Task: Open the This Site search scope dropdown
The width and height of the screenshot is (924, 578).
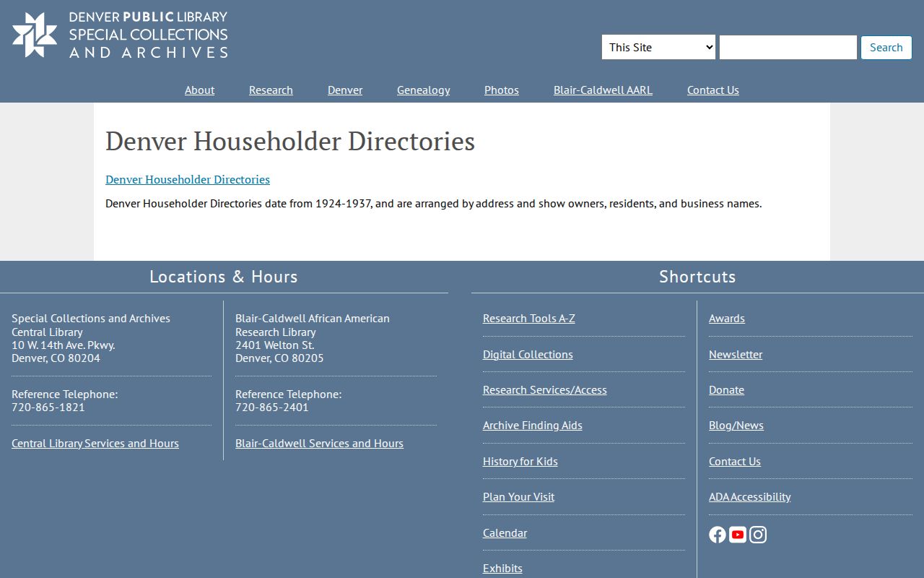Action: (658, 47)
